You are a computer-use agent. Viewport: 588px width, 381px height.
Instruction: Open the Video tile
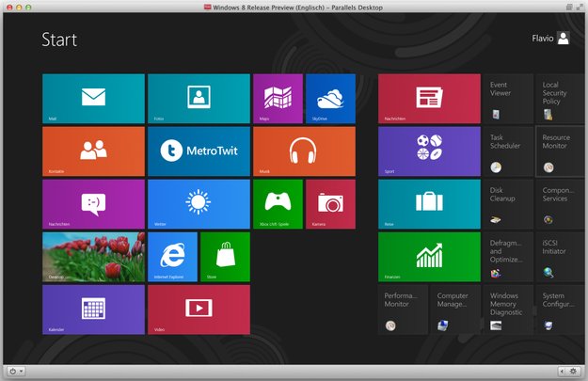tap(199, 310)
